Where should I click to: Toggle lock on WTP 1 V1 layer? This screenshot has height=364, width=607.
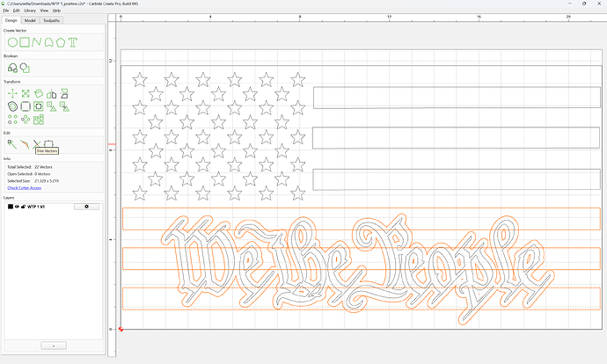click(23, 207)
